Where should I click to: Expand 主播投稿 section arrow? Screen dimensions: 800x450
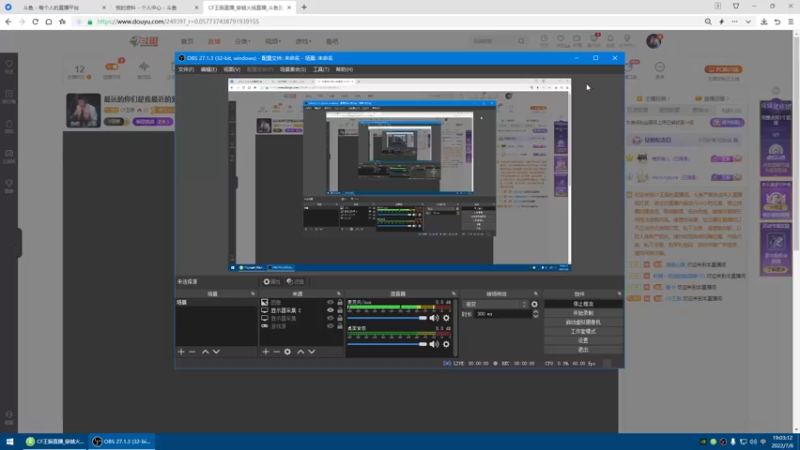click(668, 98)
